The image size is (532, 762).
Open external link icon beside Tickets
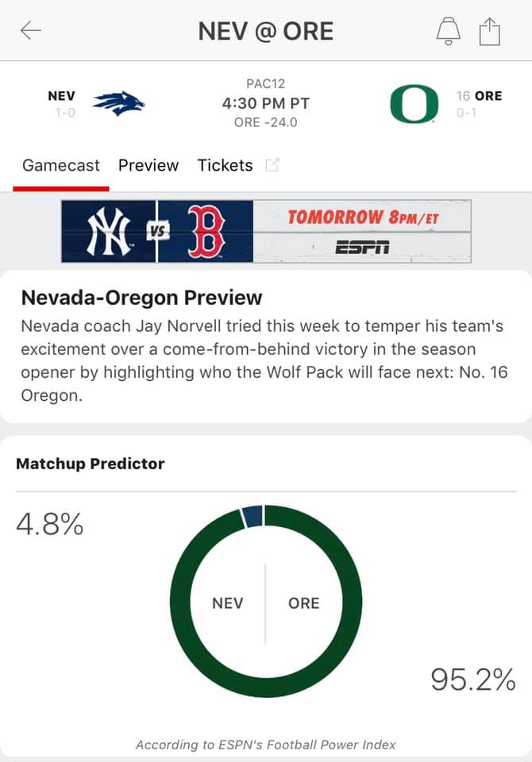coord(272,165)
